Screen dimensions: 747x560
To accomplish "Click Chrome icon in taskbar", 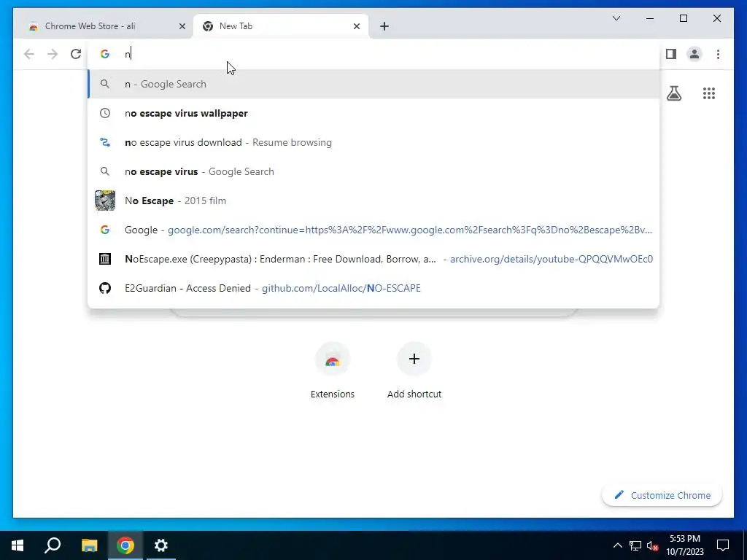I will (125, 545).
